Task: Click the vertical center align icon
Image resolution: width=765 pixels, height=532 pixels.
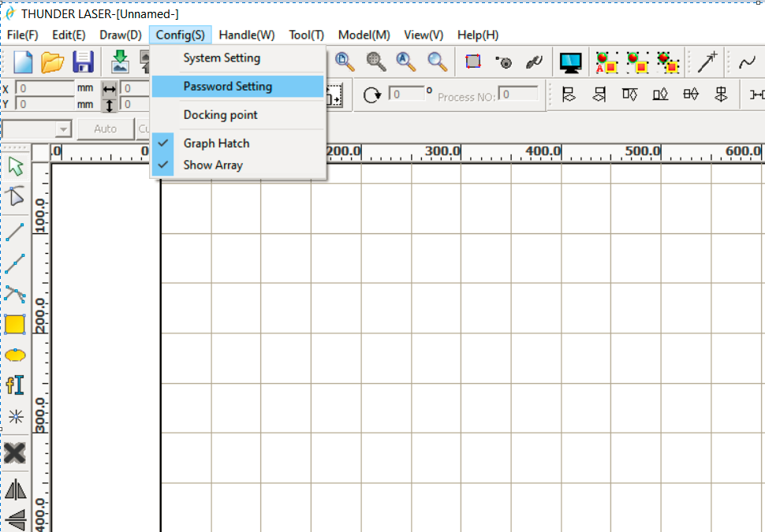Action: tap(721, 94)
